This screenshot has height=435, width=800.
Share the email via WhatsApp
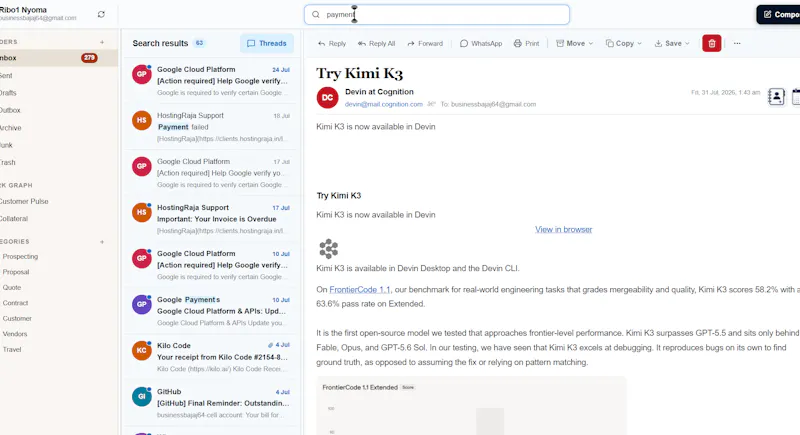(x=481, y=43)
